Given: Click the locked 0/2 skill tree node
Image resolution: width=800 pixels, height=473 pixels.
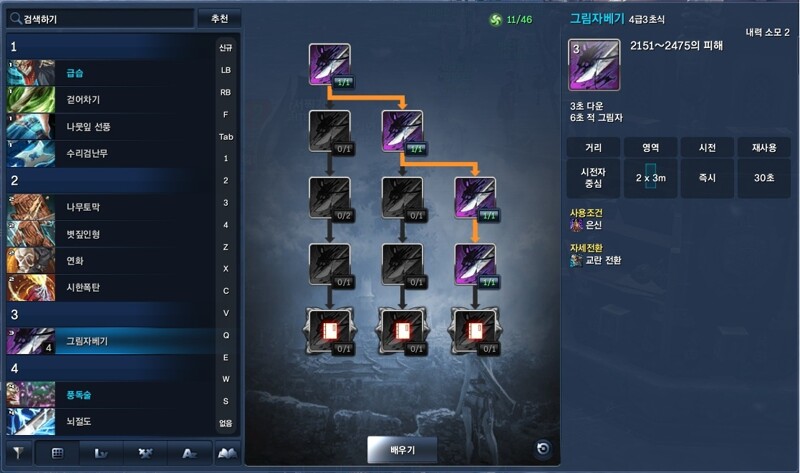Looking at the screenshot, I should click(x=330, y=198).
